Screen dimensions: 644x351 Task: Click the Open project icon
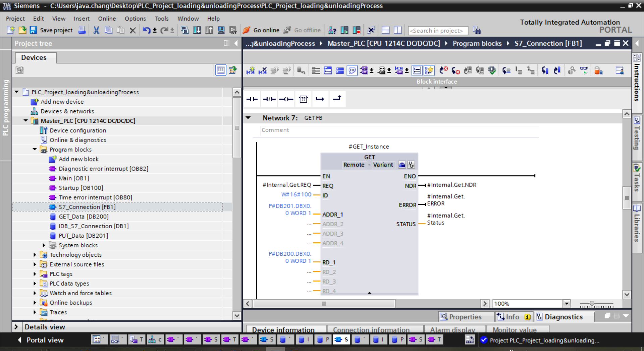22,30
